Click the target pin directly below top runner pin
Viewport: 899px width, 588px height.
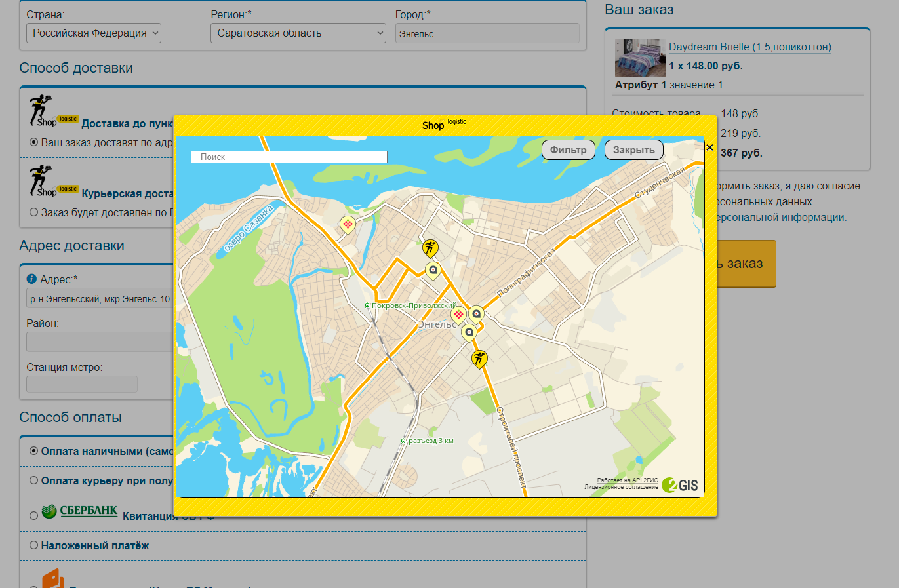[x=433, y=270]
